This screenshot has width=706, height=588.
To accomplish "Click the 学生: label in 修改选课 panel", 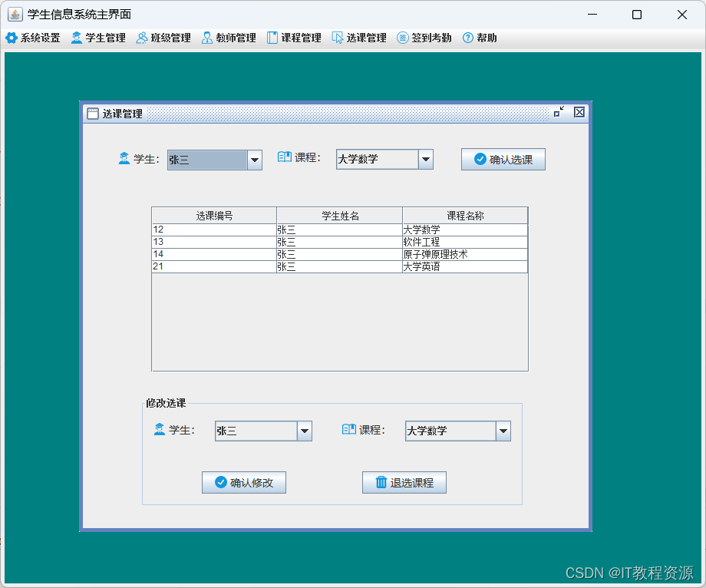I will point(181,431).
